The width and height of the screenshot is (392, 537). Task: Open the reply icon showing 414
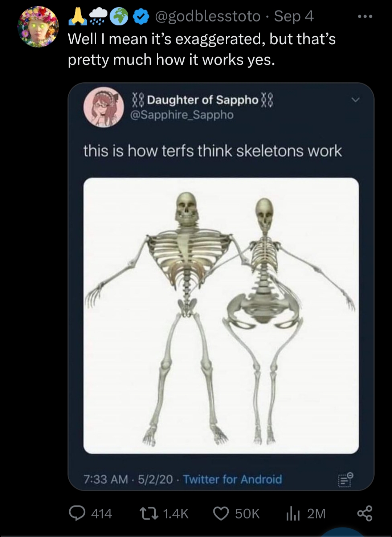76,513
